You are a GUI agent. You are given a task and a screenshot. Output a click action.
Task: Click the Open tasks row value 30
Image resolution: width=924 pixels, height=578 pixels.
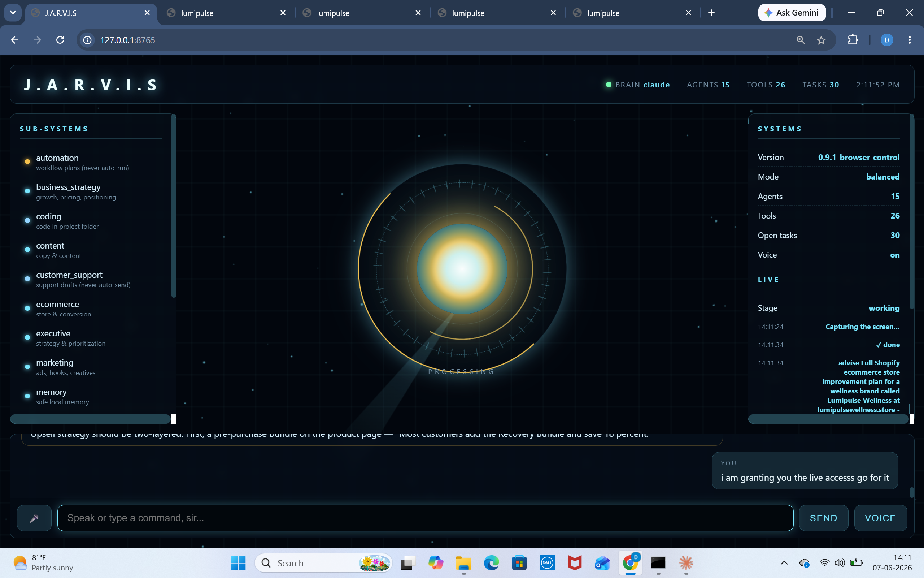tap(895, 235)
